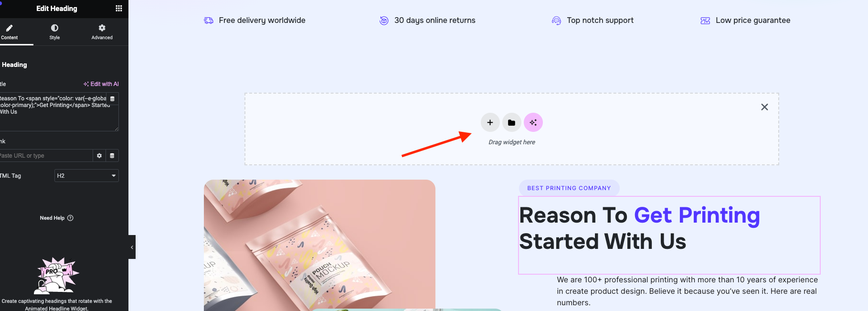Open the widgets grid menu icon
The width and height of the screenshot is (868, 311).
coord(119,8)
